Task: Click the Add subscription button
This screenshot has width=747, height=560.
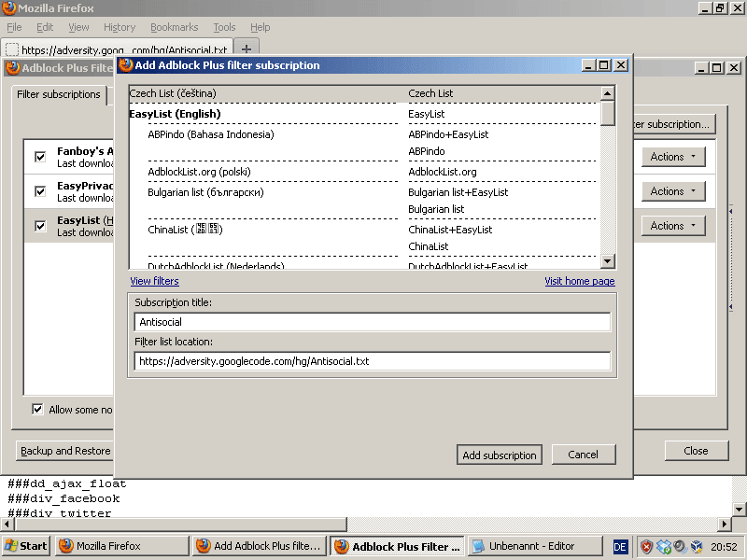Action: coord(500,455)
